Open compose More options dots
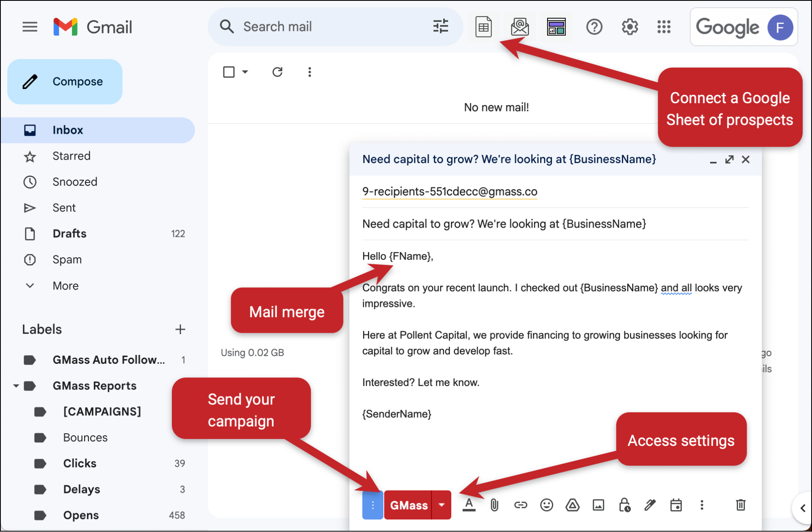Screen dimensions: 812x532 pyautogui.click(x=702, y=505)
